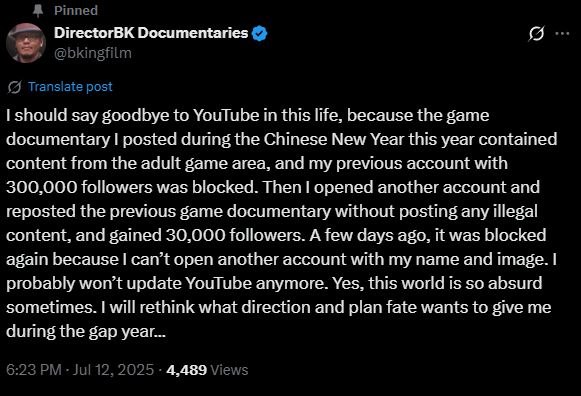Open the Grok explain-post icon
Viewport: 581px width, 396px height.
click(537, 34)
